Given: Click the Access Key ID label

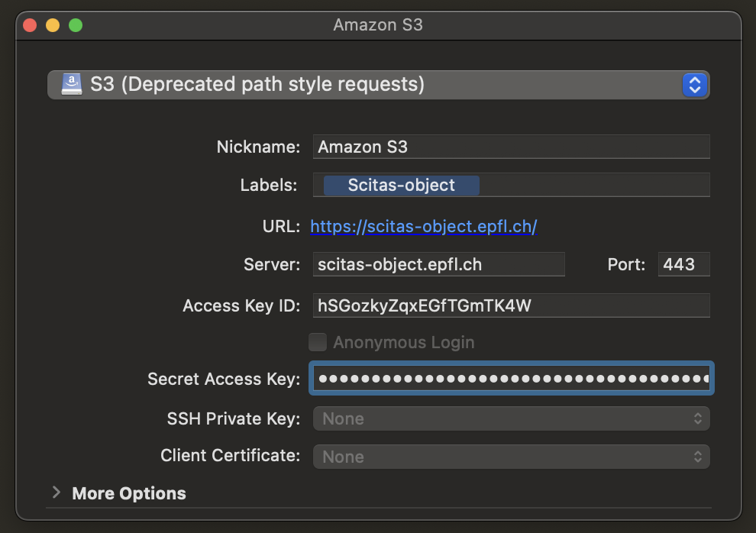Looking at the screenshot, I should pyautogui.click(x=241, y=306).
